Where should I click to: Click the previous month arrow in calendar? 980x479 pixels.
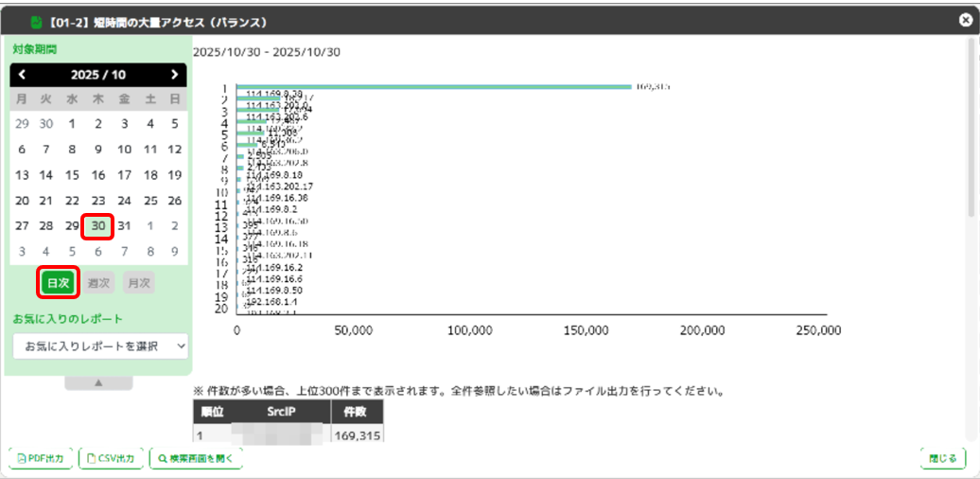23,74
